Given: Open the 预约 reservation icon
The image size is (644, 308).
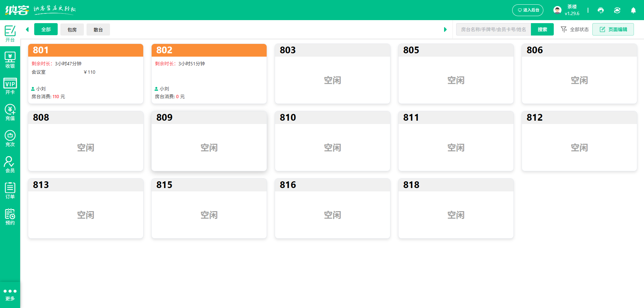Looking at the screenshot, I should point(10,217).
